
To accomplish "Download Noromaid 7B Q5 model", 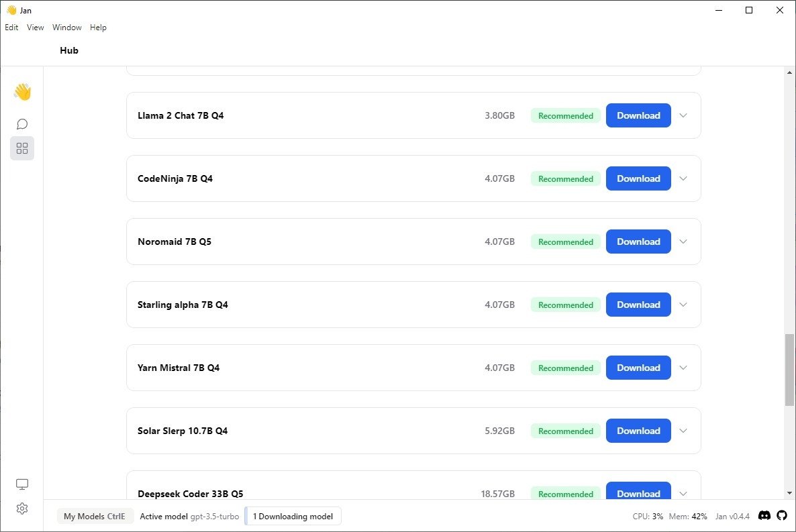I will coord(638,242).
